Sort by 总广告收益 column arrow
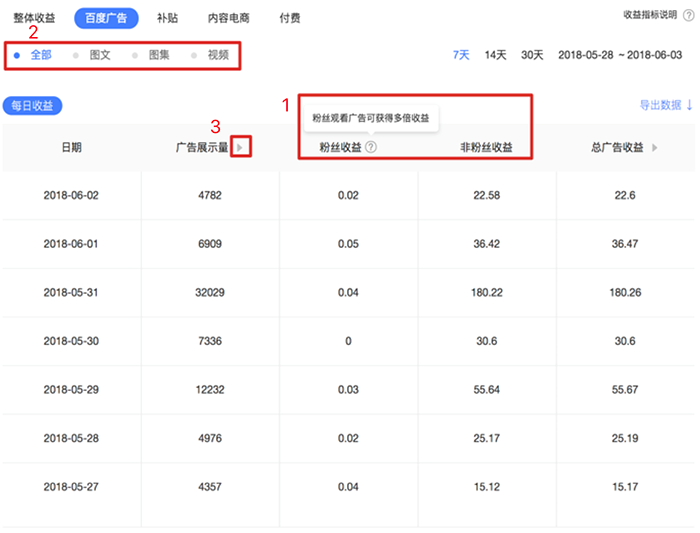 655,148
